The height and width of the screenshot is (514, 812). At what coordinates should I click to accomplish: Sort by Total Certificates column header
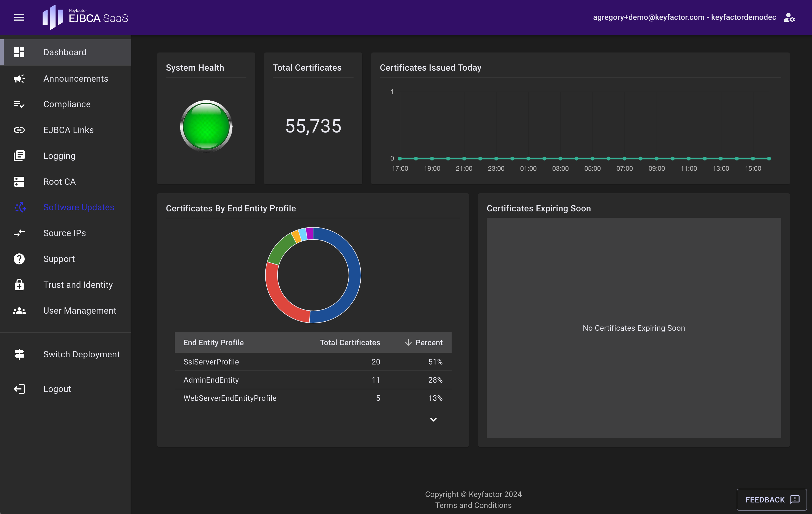point(350,342)
